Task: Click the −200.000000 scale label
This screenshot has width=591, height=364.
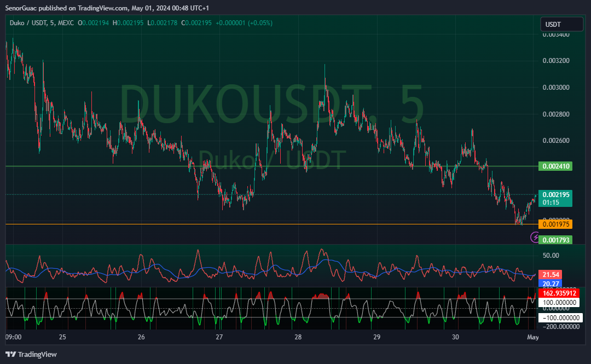Action: [561, 327]
